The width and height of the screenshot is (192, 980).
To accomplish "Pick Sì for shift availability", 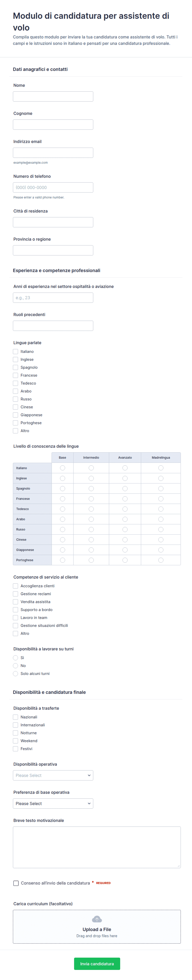I will [16, 657].
